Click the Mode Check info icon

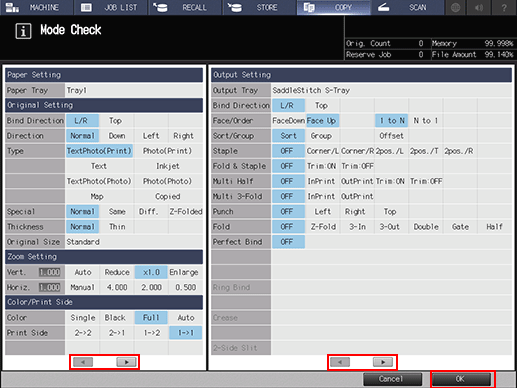click(x=23, y=31)
